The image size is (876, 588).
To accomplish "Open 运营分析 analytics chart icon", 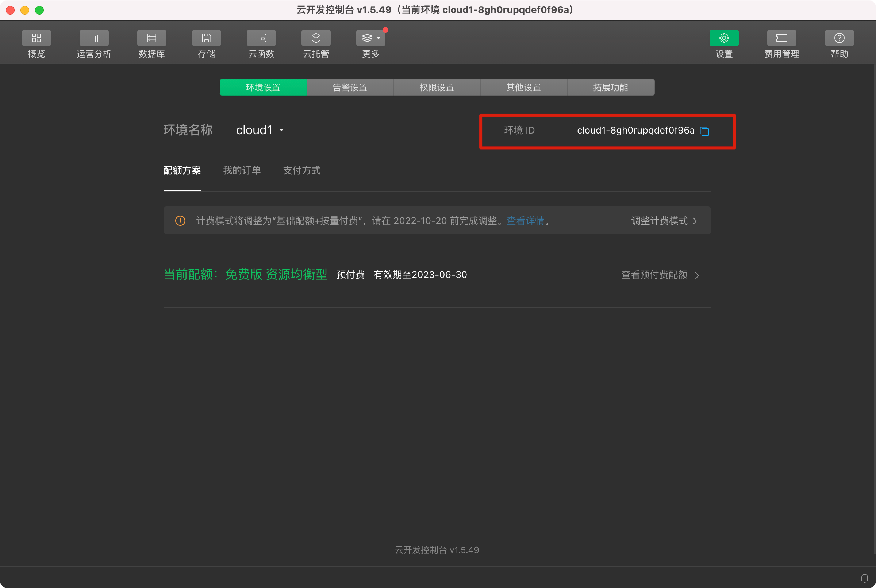I will point(94,38).
